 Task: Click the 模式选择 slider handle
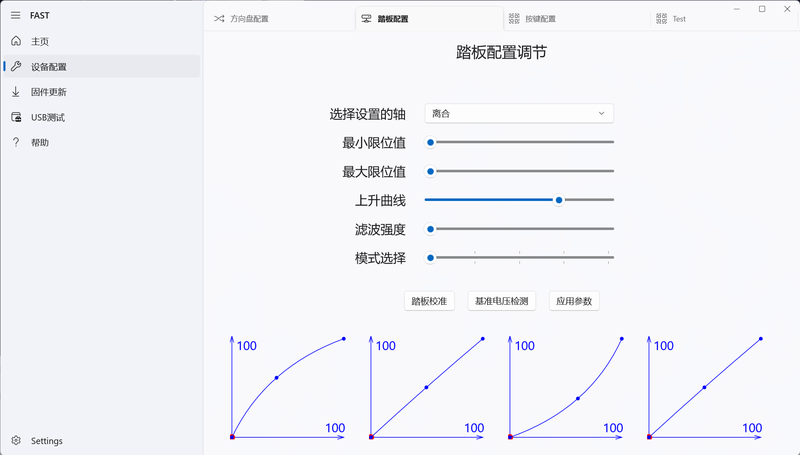click(x=430, y=258)
